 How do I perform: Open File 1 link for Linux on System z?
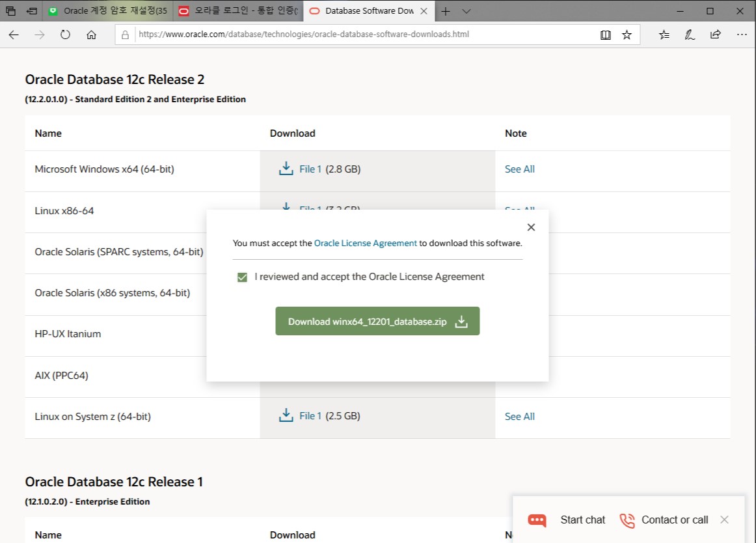310,416
